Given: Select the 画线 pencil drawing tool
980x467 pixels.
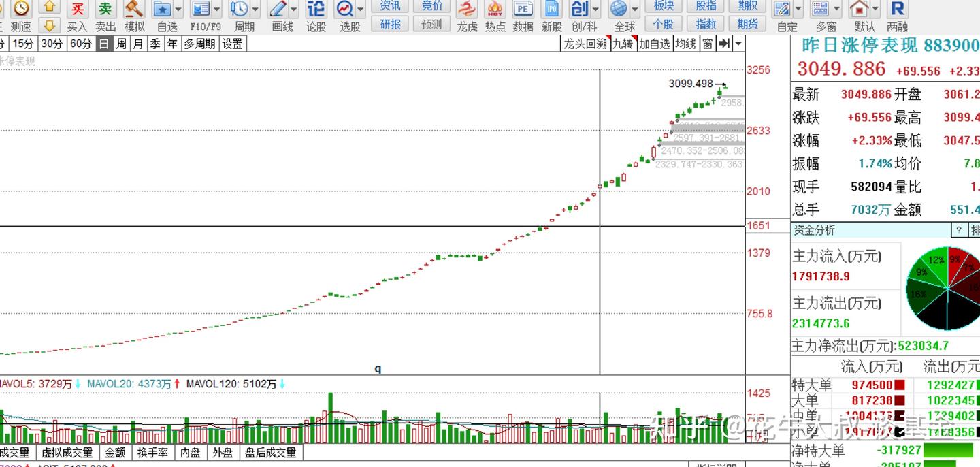Looking at the screenshot, I should coord(278,9).
